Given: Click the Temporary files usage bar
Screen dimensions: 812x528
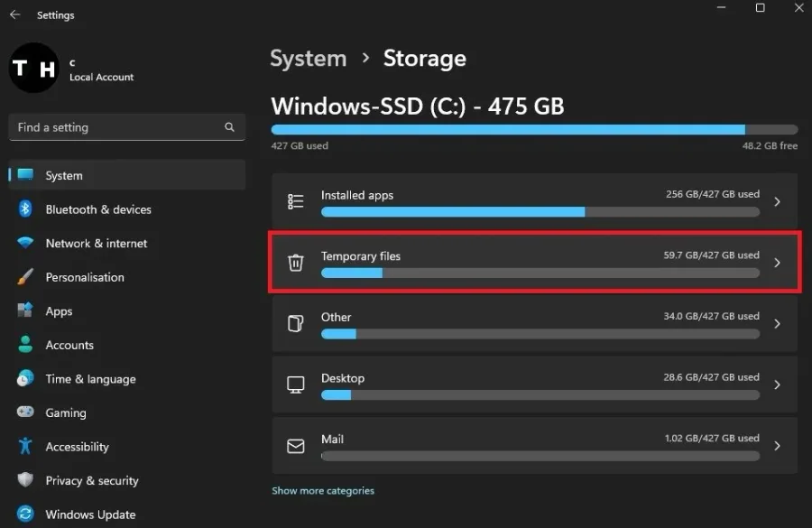Looking at the screenshot, I should click(x=540, y=273).
